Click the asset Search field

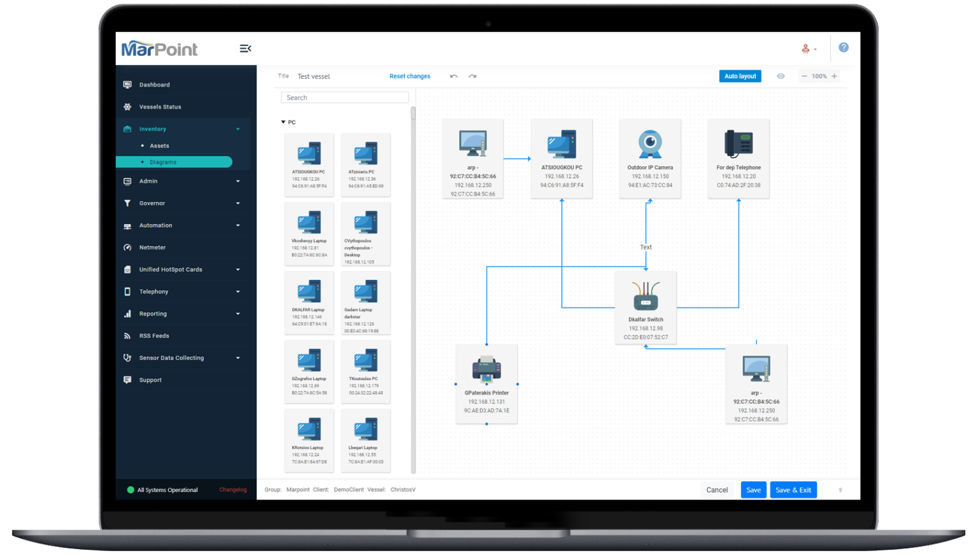[344, 97]
